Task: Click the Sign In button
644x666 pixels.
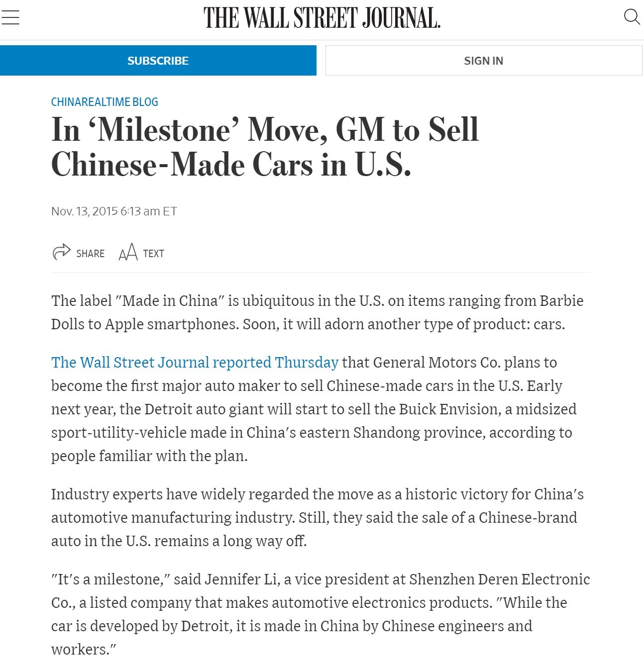Action: point(483,61)
